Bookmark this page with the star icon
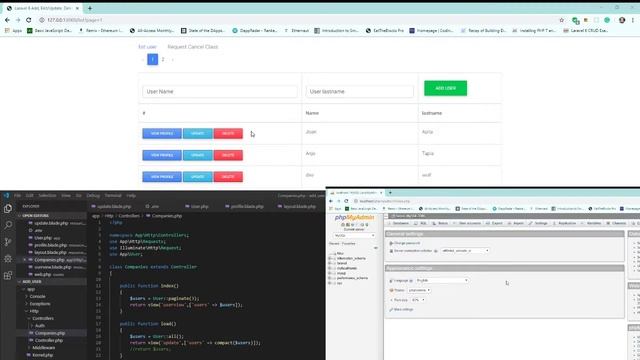The image size is (640, 360). pyautogui.click(x=562, y=20)
